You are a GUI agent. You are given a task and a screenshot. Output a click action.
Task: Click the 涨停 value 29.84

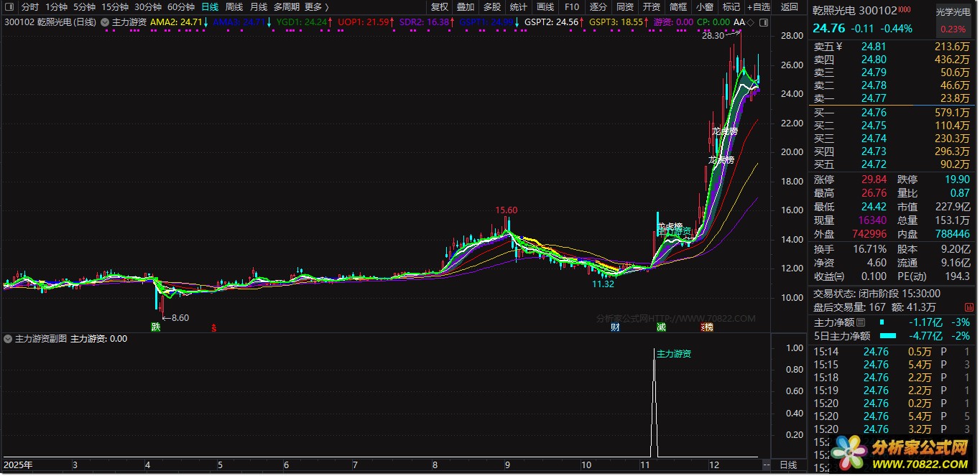(874, 180)
